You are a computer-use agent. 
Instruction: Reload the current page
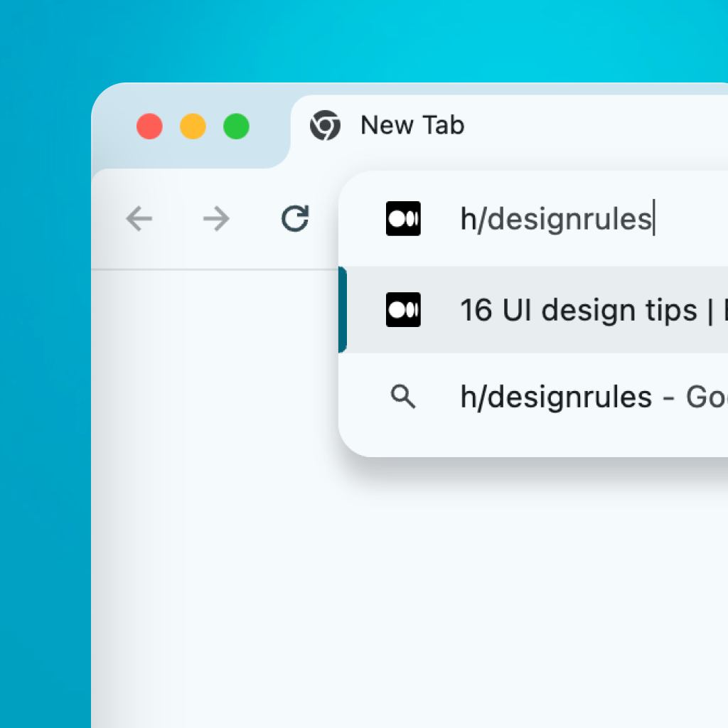coord(294,219)
